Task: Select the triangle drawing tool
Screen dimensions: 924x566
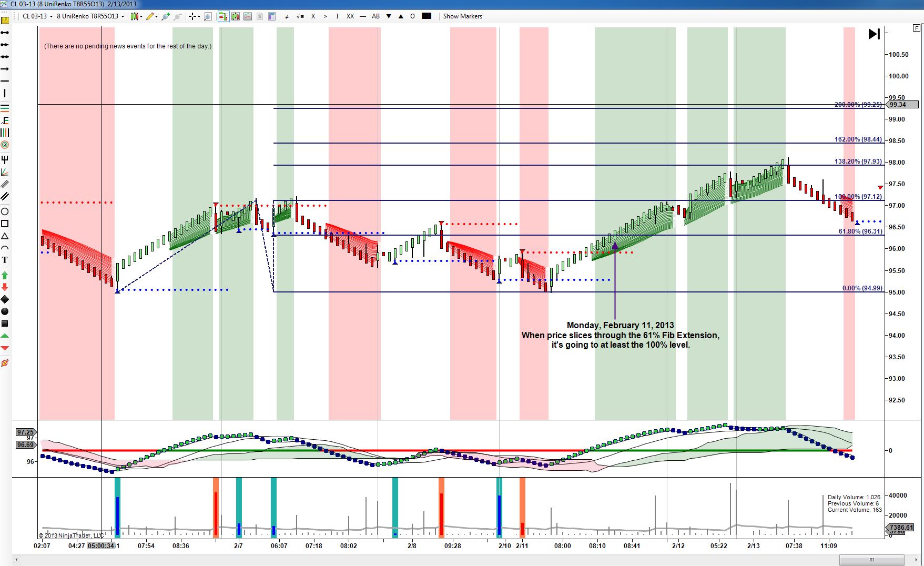Action: (x=5, y=236)
